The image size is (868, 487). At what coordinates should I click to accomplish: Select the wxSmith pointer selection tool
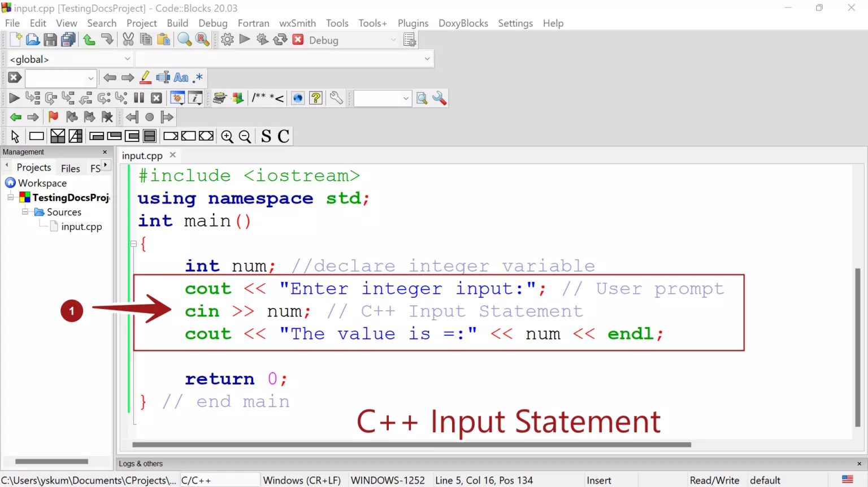click(15, 136)
